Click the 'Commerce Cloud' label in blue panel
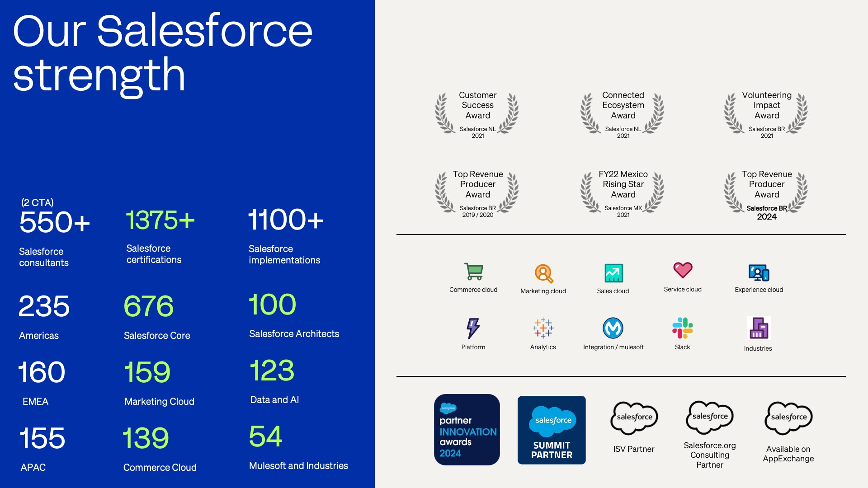This screenshot has width=868, height=488. (x=160, y=468)
